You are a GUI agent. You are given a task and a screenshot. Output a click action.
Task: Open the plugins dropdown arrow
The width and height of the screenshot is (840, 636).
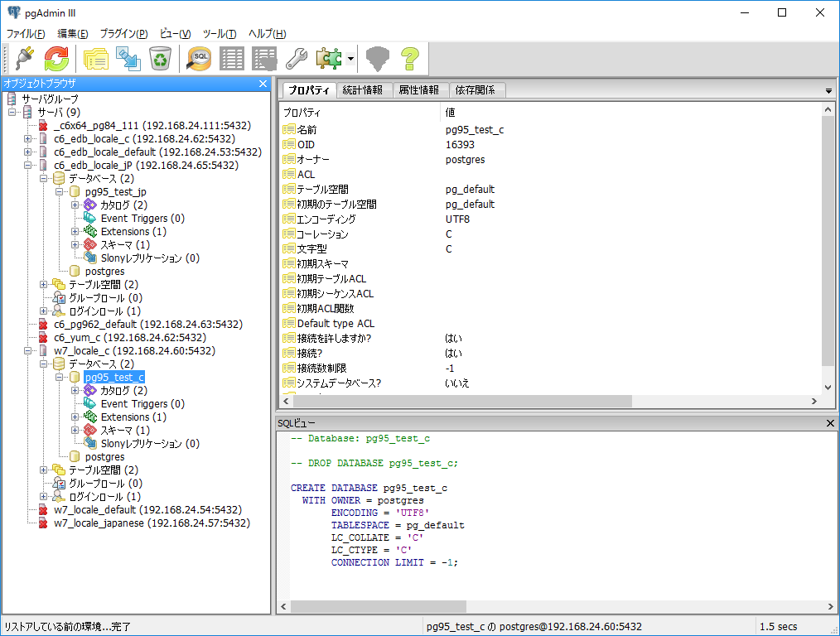[351, 59]
